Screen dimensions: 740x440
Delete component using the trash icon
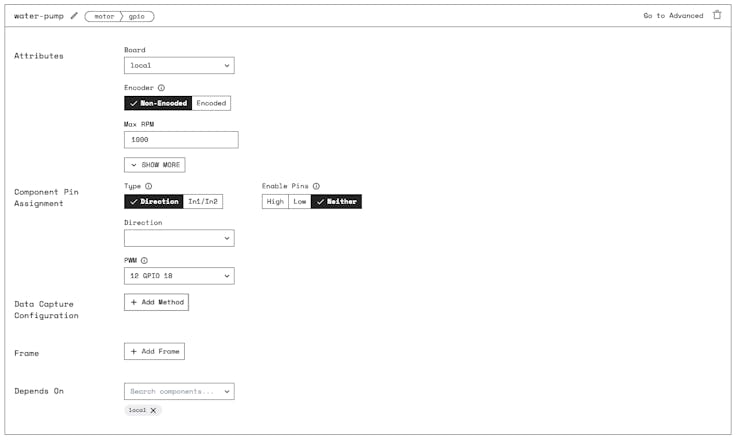tap(716, 16)
